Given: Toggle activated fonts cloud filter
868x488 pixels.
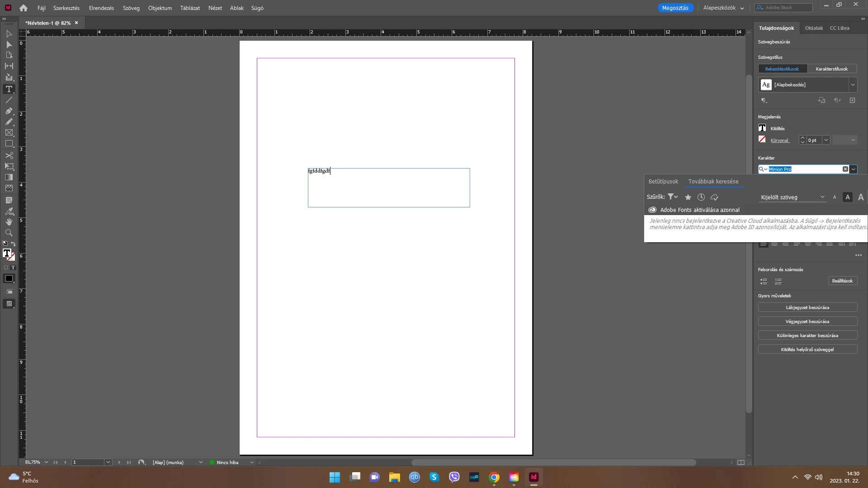Looking at the screenshot, I should pyautogui.click(x=714, y=197).
